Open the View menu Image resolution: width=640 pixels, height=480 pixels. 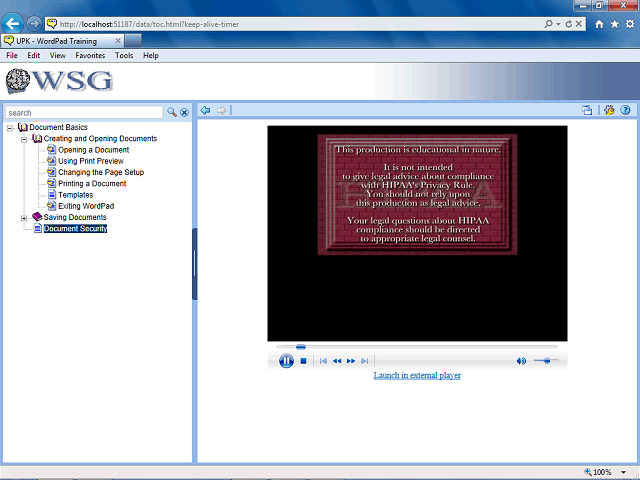tap(58, 56)
